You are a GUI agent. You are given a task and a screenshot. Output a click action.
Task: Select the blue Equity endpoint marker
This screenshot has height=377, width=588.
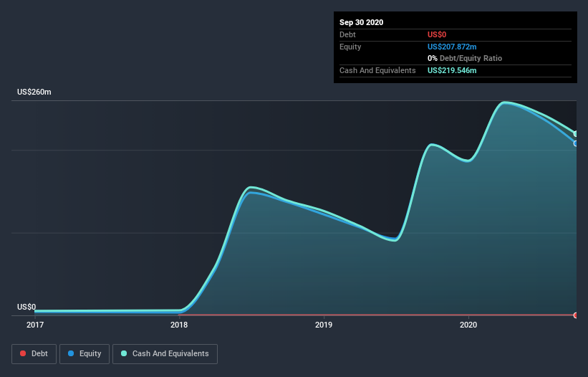coord(576,143)
